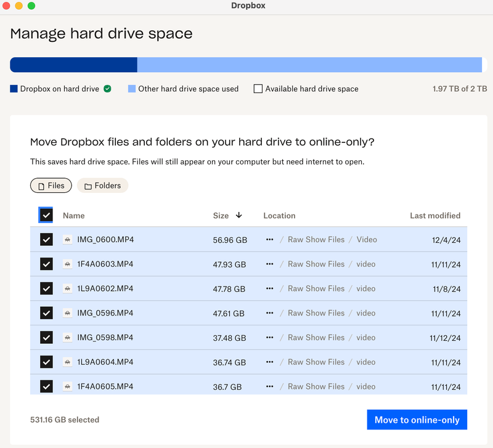This screenshot has width=493, height=448.
Task: Click the green sync checkmark icon
Action: [107, 89]
